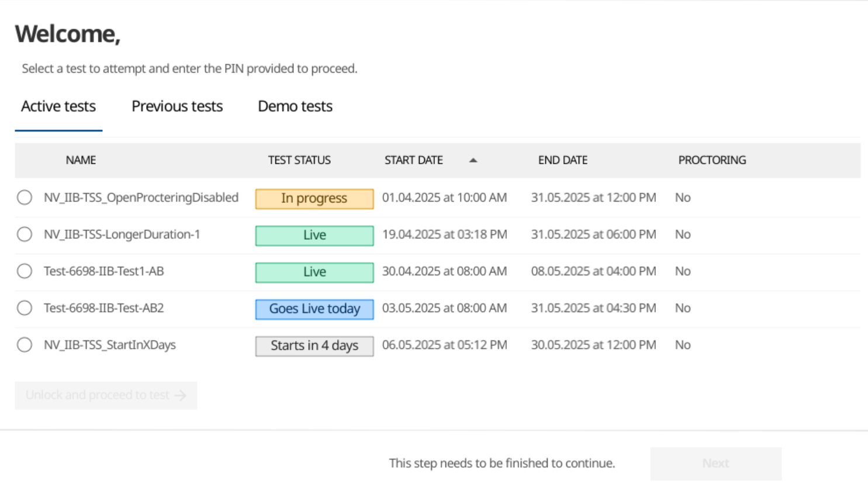868x490 pixels.
Task: Select the NV_IIB-TSS_StartInXDays radio button
Action: coord(24,345)
